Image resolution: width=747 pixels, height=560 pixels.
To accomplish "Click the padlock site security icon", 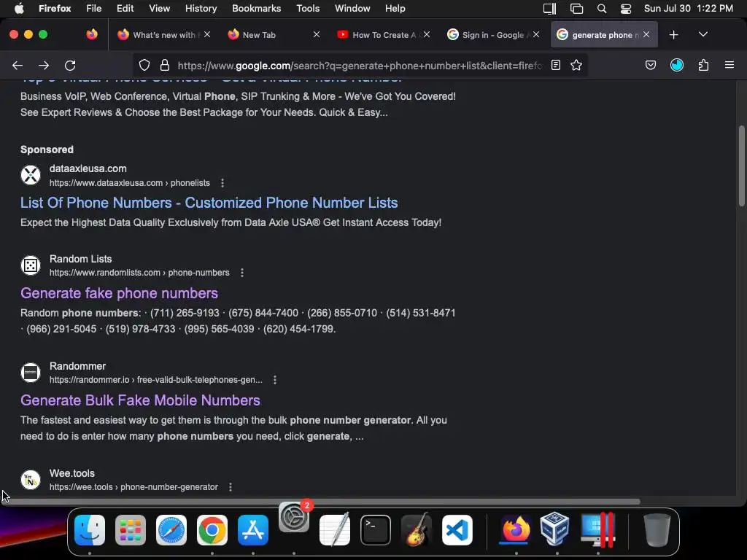I will (165, 65).
